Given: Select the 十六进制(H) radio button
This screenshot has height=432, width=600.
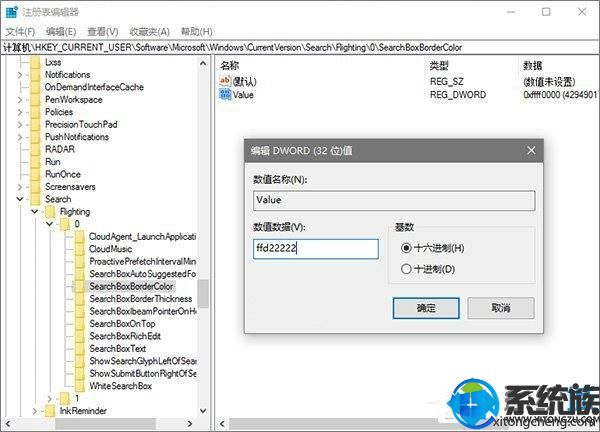Looking at the screenshot, I should click(x=406, y=248).
